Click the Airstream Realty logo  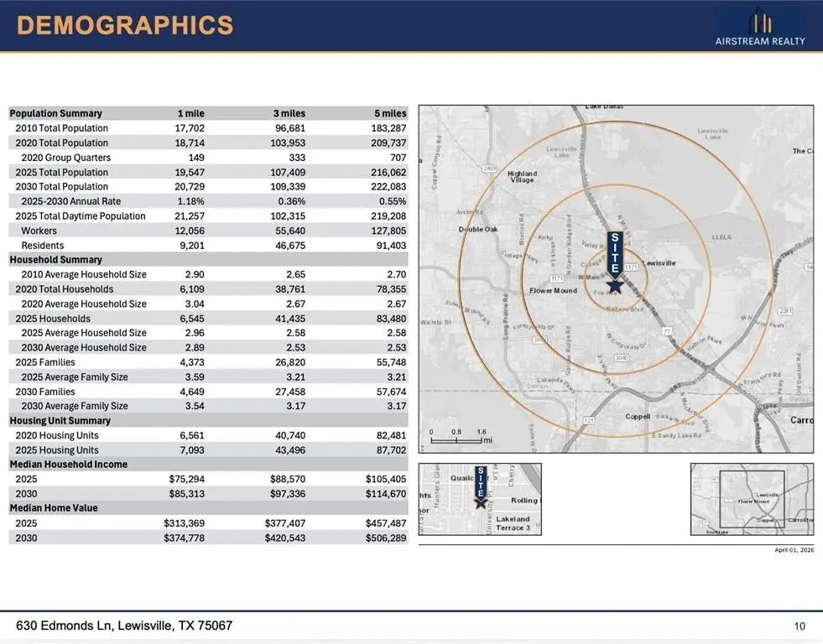pyautogui.click(x=759, y=27)
